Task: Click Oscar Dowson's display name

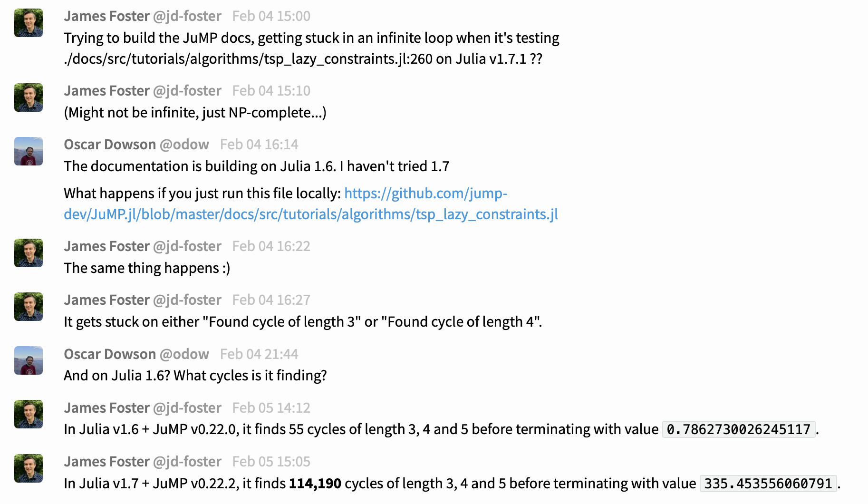Action: [110, 144]
